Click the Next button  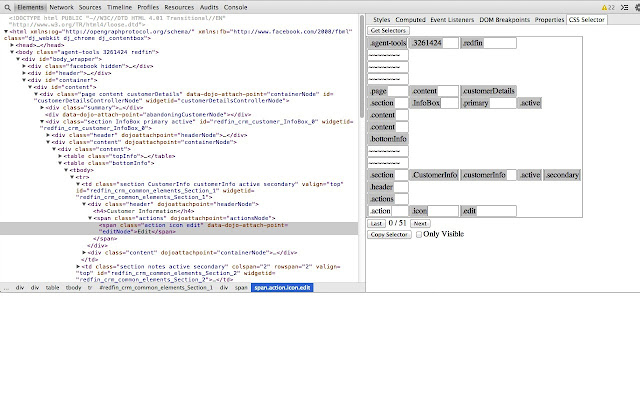pyautogui.click(x=420, y=224)
